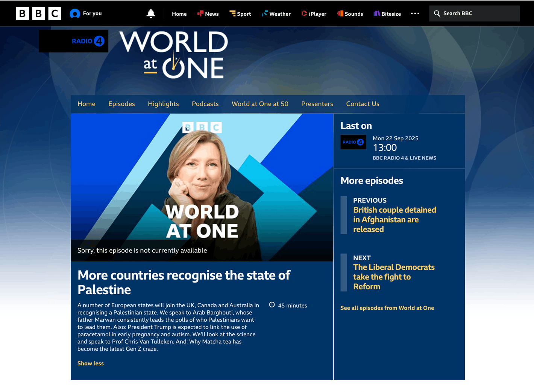Open next episode about the Liberal Democrats
The image size is (534, 392).
click(394, 277)
